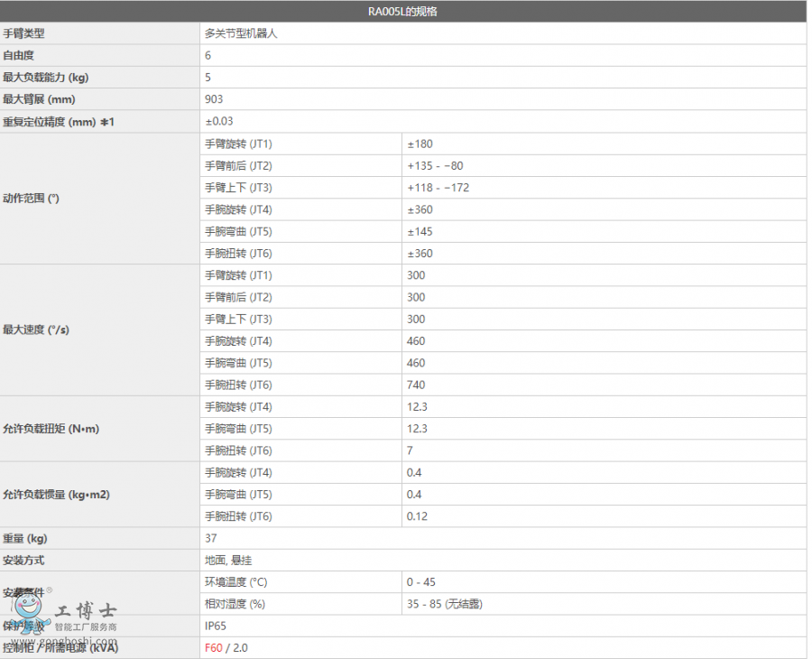
Task: Click the ±0.03 repeatability value
Action: 219,121
